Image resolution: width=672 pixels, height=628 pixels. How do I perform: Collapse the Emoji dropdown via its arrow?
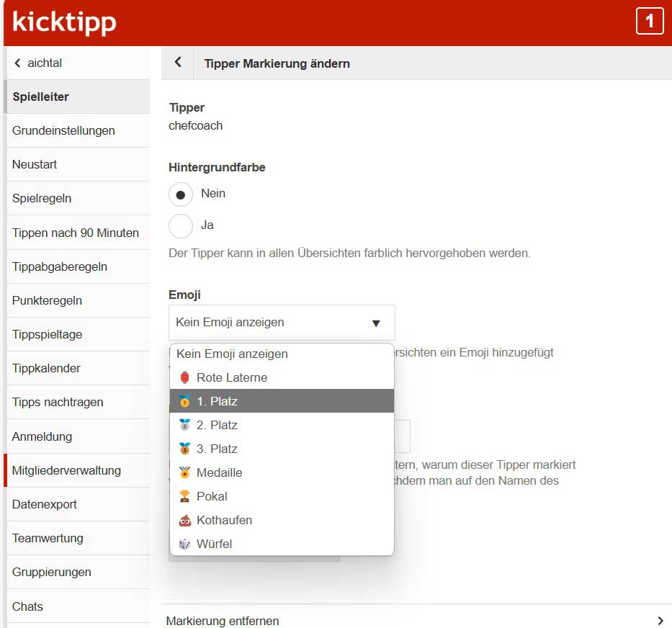click(x=375, y=323)
